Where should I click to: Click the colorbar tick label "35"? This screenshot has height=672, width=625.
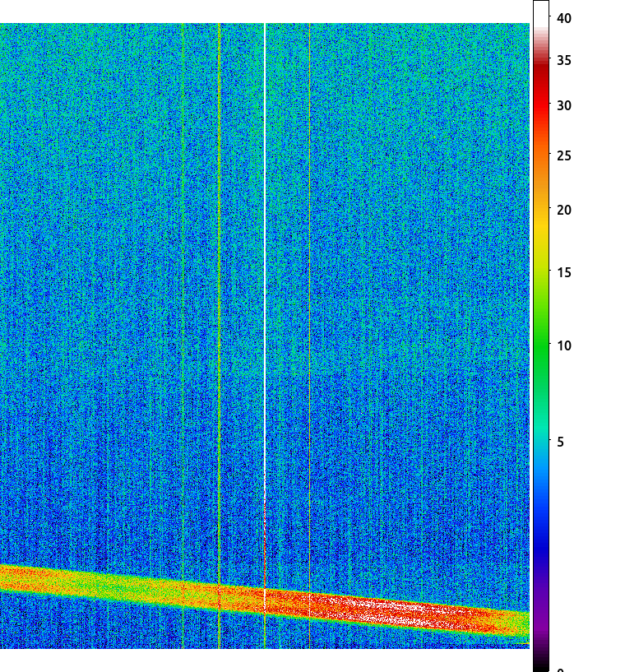click(x=564, y=60)
